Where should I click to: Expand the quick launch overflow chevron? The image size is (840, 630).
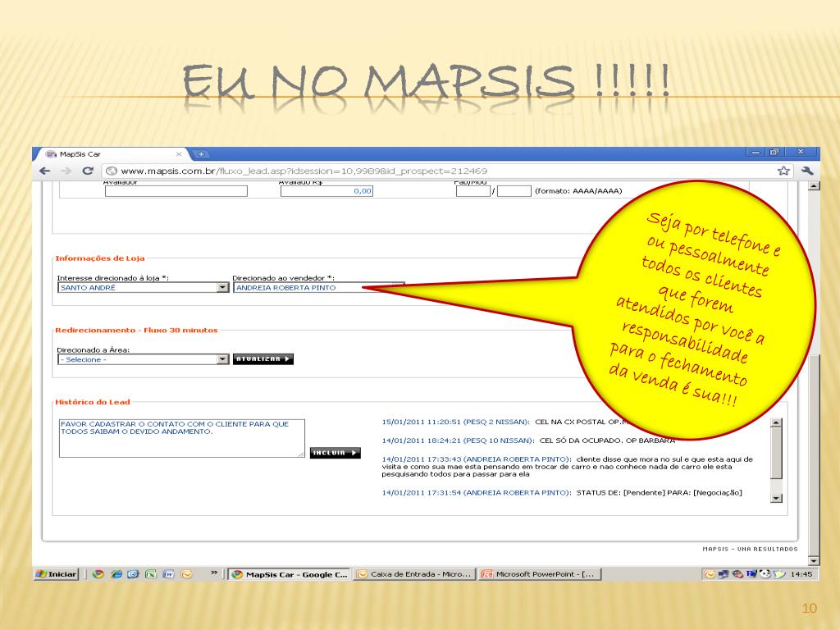click(x=214, y=573)
